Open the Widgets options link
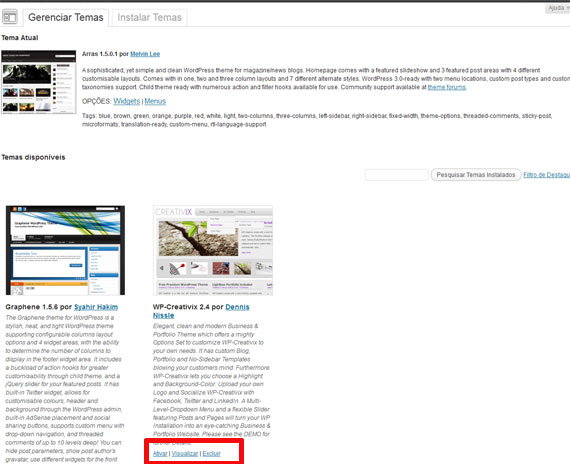The image size is (570, 464). pos(127,101)
